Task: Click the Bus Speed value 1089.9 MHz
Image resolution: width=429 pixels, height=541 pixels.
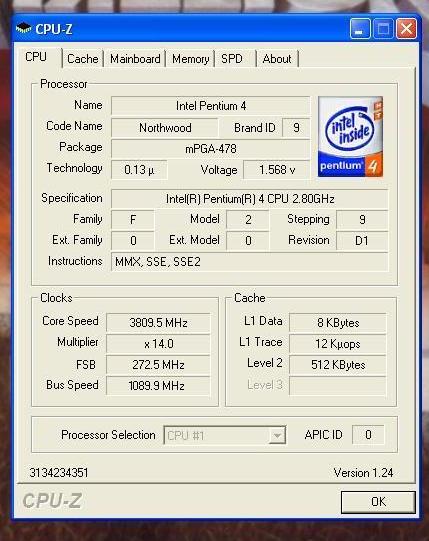Action: point(158,385)
